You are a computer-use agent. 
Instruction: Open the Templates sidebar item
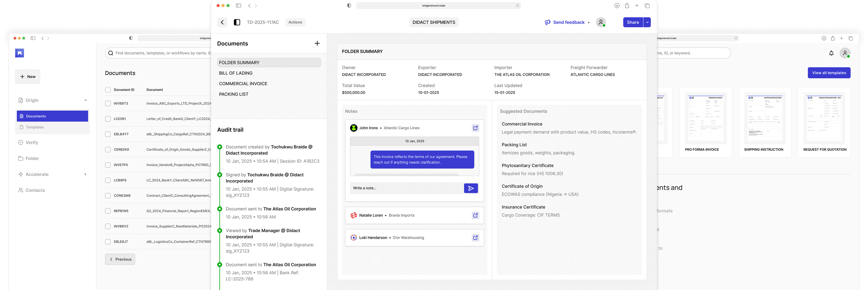point(35,127)
